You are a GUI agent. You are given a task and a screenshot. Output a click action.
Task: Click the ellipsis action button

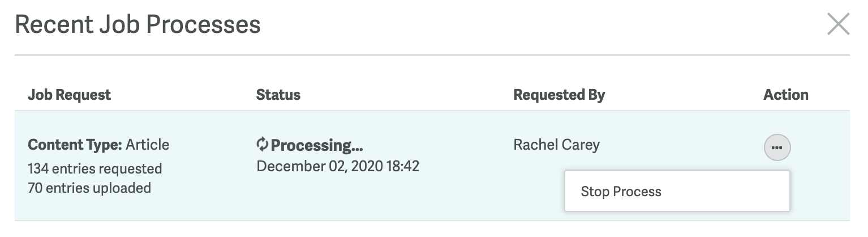coord(777,147)
